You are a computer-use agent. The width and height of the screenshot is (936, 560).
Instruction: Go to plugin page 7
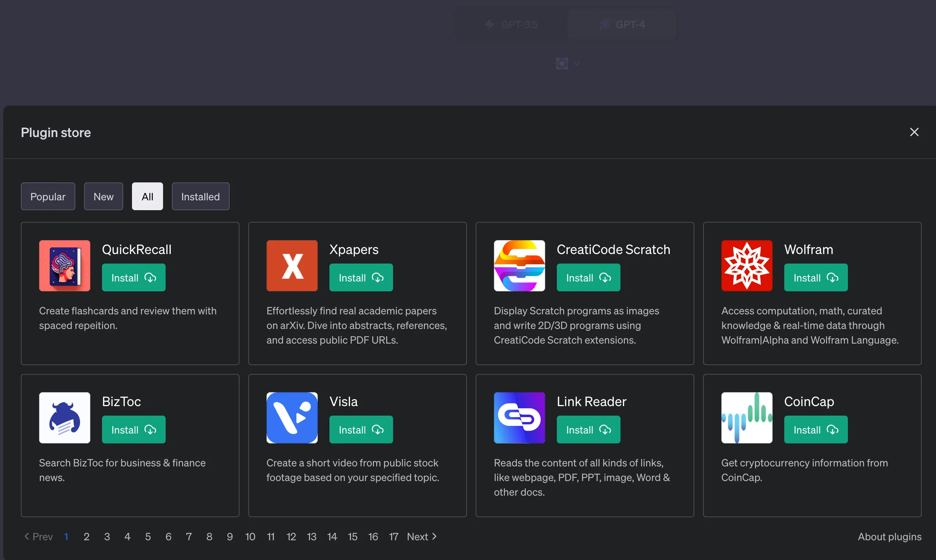pyautogui.click(x=189, y=537)
